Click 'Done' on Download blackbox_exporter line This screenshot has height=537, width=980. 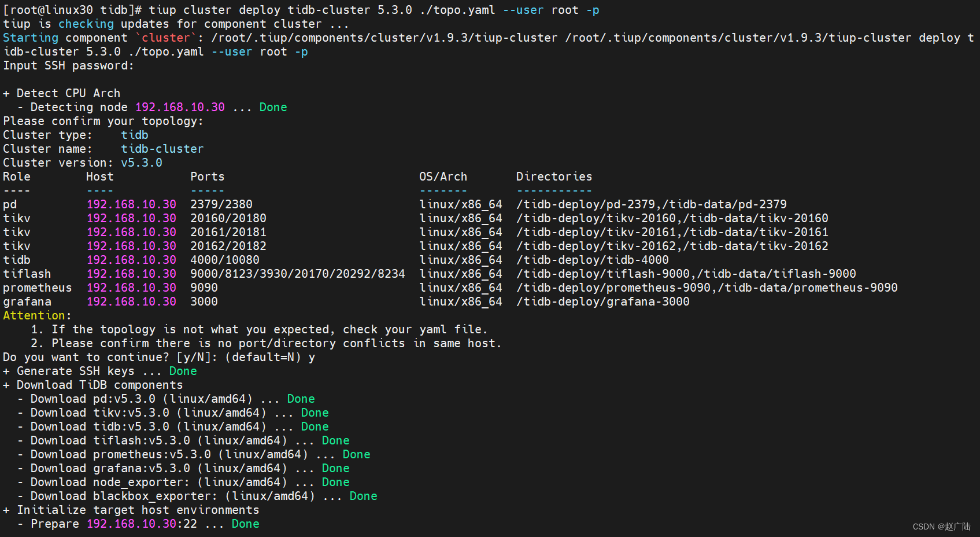[364, 496]
